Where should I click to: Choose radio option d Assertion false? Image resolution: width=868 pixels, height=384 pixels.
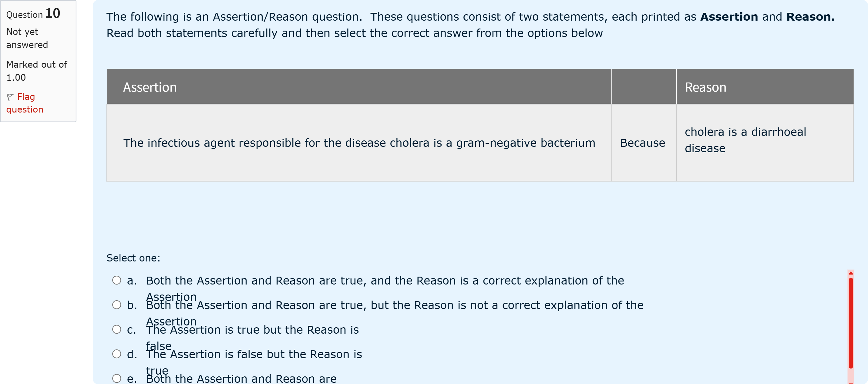[116, 354]
